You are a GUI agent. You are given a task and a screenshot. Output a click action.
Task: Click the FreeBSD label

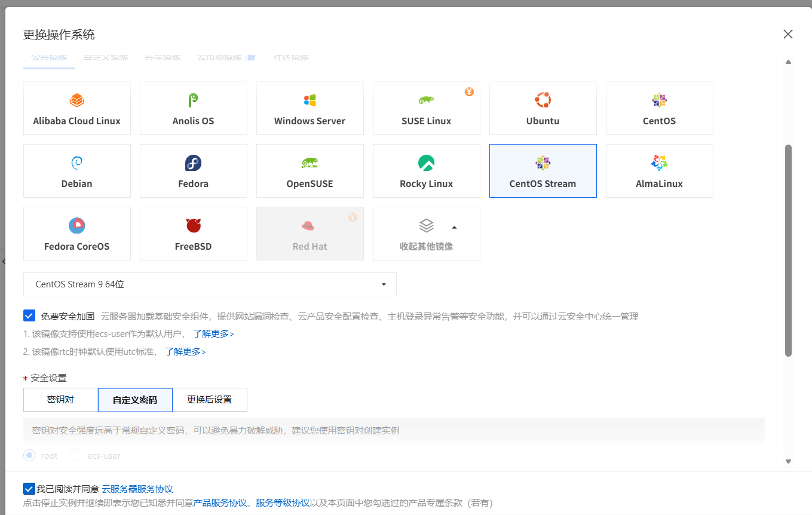(x=193, y=246)
